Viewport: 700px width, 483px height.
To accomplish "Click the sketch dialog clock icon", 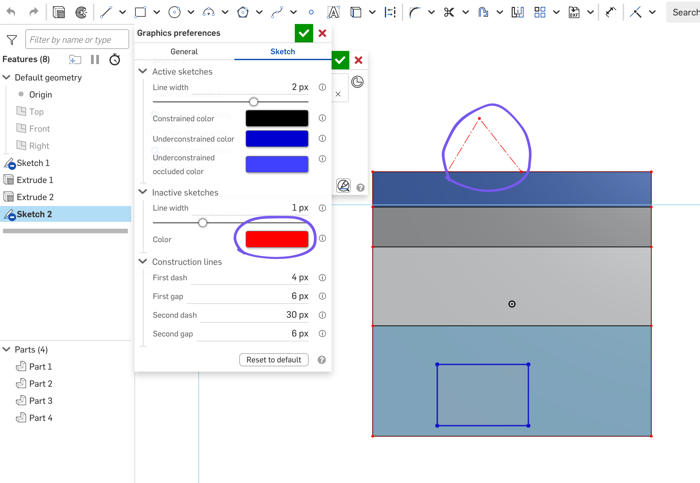I will pyautogui.click(x=357, y=82).
